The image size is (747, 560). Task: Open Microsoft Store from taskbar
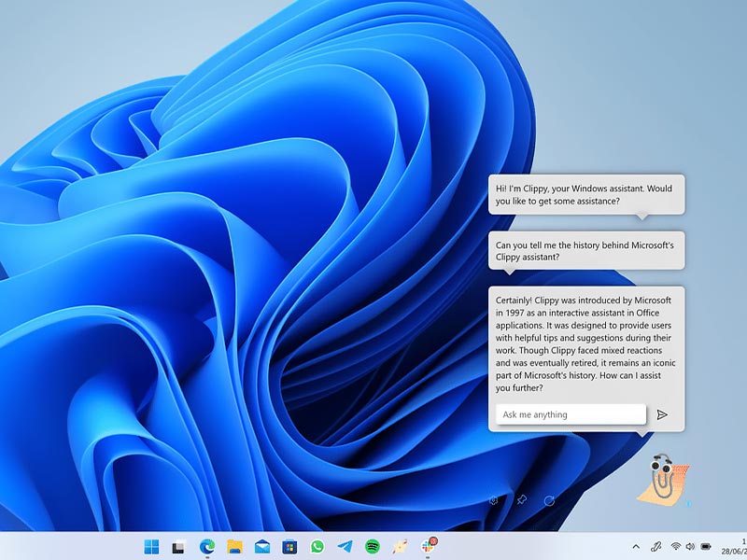(x=289, y=547)
